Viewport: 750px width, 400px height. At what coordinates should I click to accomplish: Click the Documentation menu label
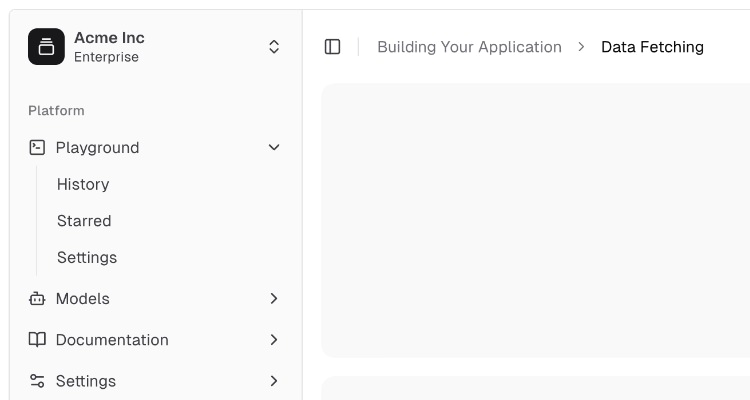[112, 340]
